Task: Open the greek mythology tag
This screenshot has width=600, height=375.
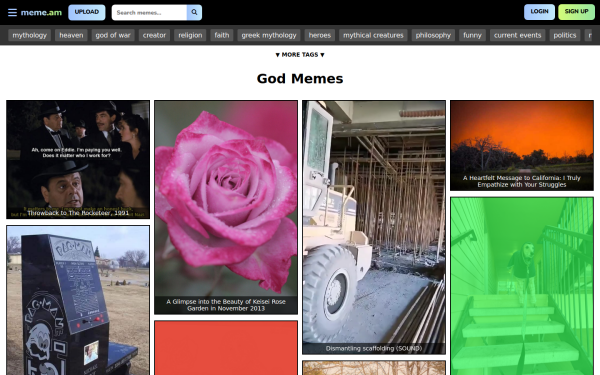Action: pos(269,35)
